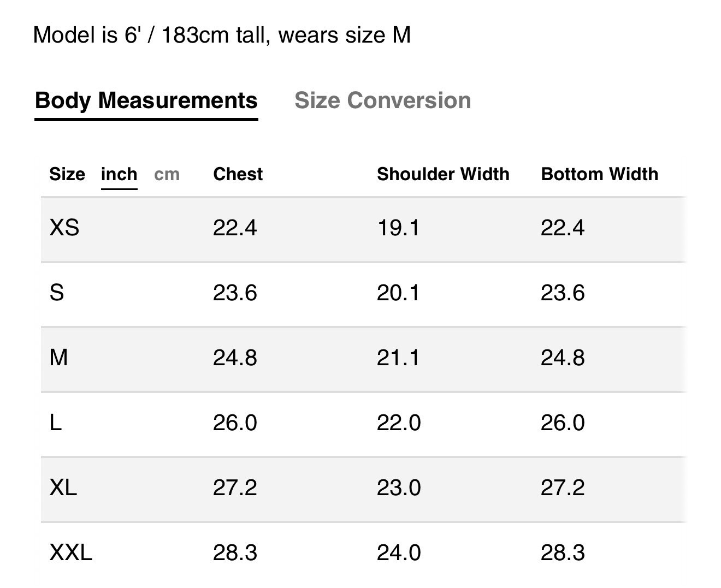Screen dimensions: 721x588
Task: Select the M size row label
Action: coord(58,358)
